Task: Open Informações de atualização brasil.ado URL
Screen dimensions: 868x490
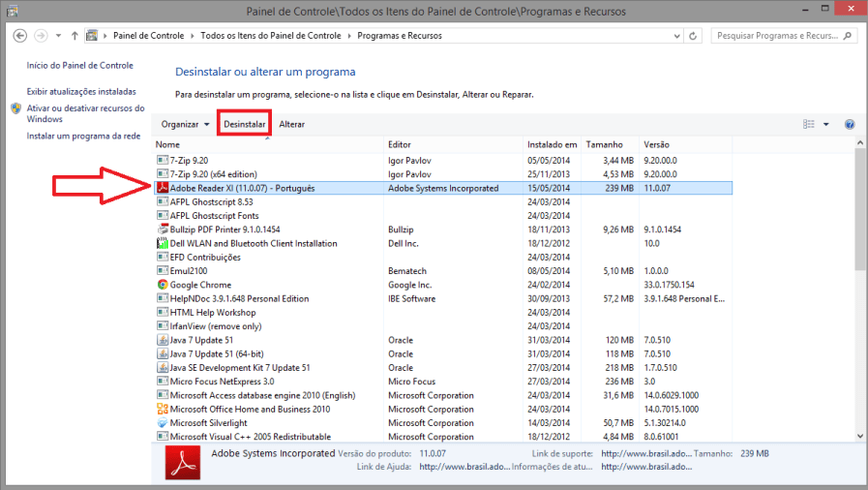Action: point(646,467)
